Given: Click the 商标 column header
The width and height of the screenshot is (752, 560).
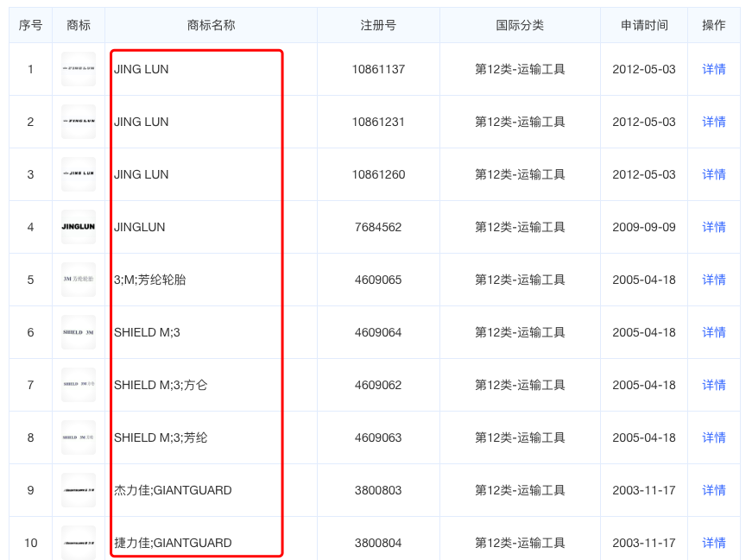Looking at the screenshot, I should tap(79, 25).
